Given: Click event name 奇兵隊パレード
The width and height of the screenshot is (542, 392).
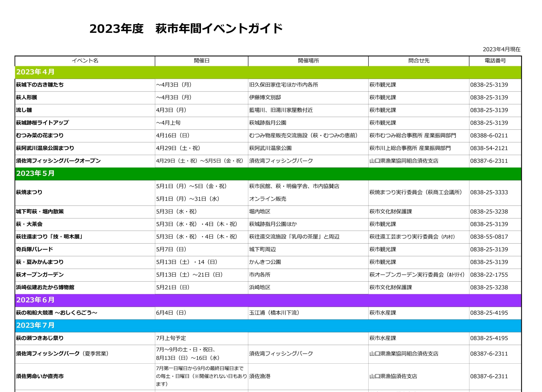Looking at the screenshot, I should pos(35,249).
